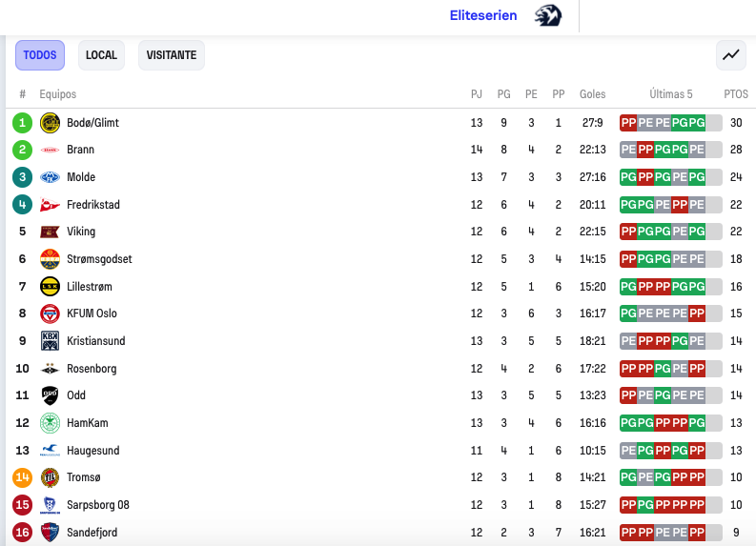Open the trend chart view icon
This screenshot has width=756, height=546.
point(731,55)
